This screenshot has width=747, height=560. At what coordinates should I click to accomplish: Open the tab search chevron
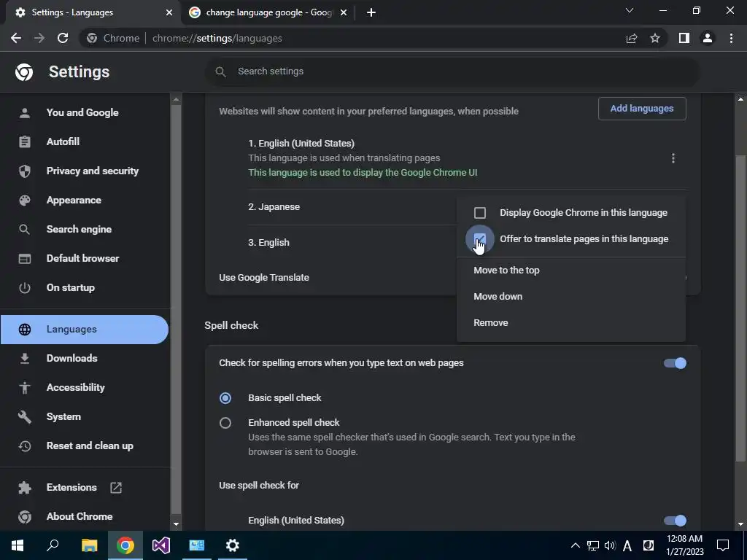click(x=630, y=10)
